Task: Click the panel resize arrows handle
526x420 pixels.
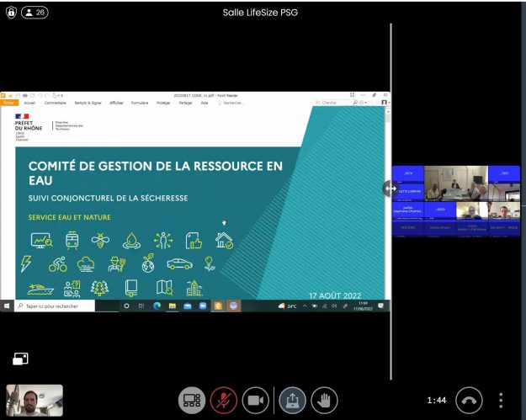Action: tap(391, 189)
